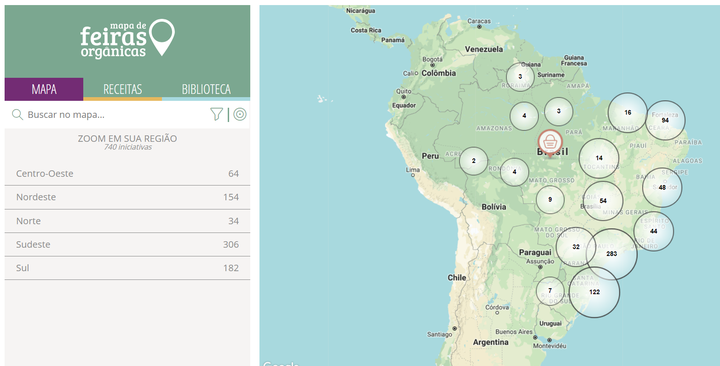Click the Buscar no mapa search field
Image resolution: width=720 pixels, height=366 pixels.
(115, 114)
